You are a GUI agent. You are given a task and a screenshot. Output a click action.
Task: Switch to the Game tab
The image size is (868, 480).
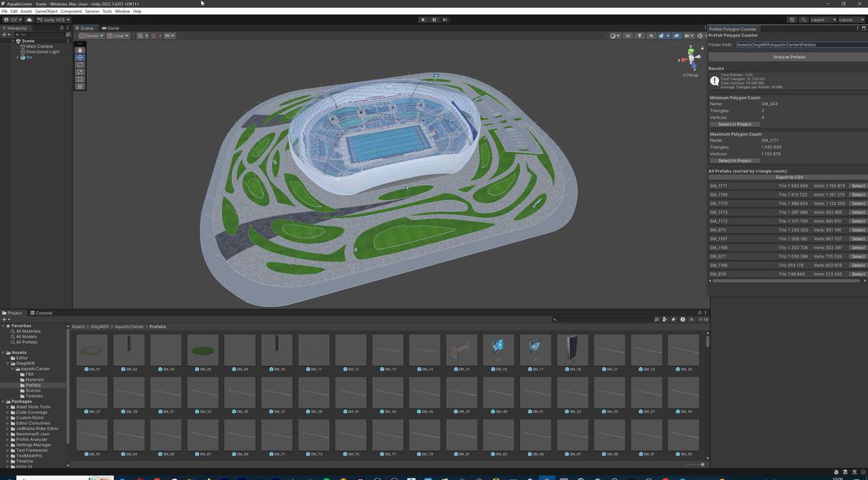coord(111,28)
